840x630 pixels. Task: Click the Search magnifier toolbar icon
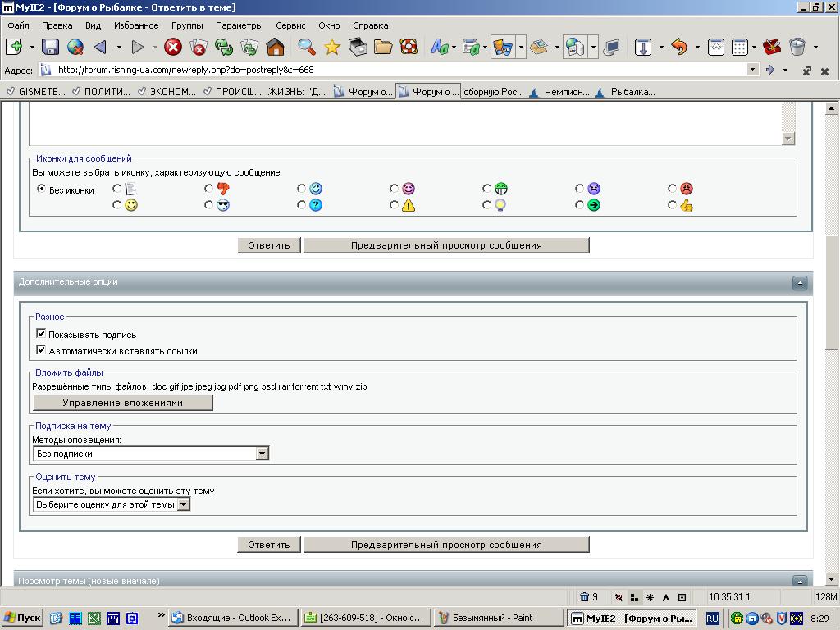click(x=306, y=47)
